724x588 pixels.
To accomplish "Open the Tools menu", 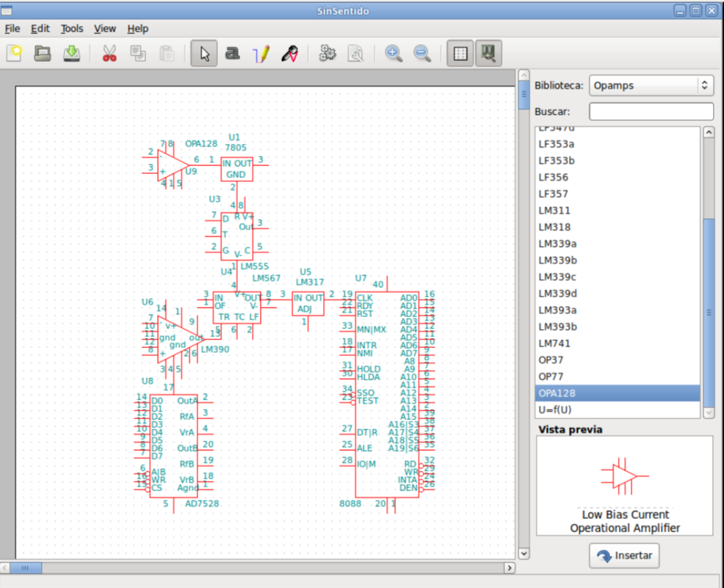I will pos(72,29).
